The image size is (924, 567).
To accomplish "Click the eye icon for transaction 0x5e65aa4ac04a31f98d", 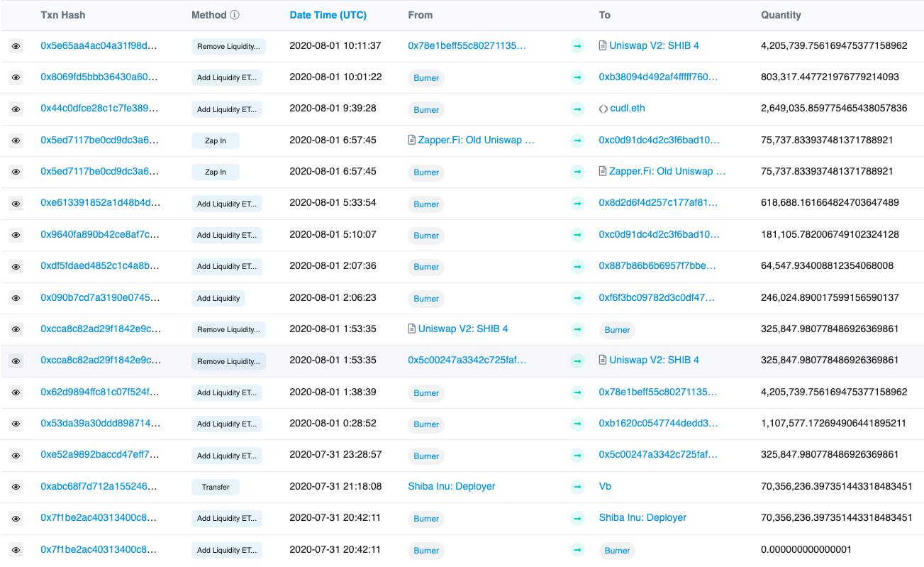I will click(16, 46).
